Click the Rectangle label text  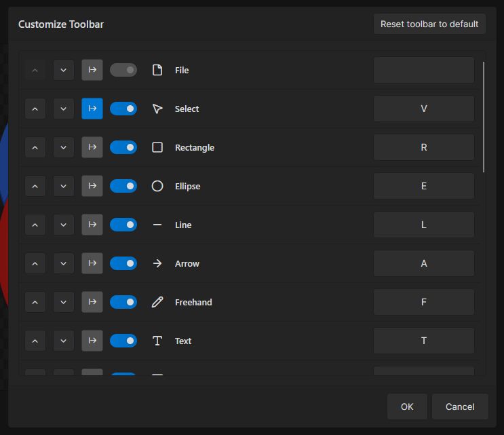tap(195, 147)
